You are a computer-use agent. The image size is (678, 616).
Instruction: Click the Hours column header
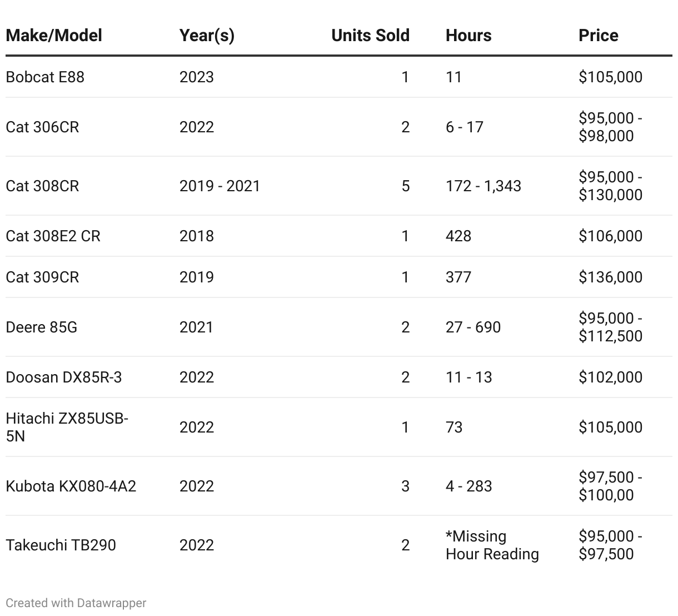click(x=468, y=36)
